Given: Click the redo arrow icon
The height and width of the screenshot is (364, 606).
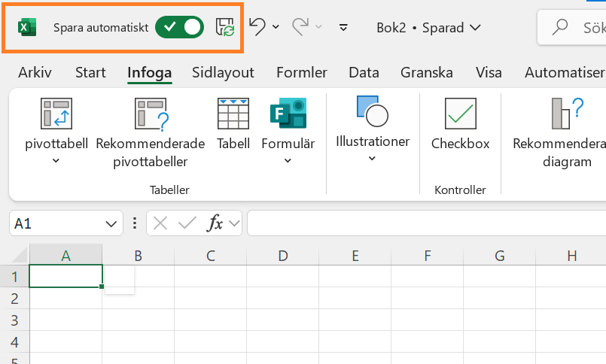Looking at the screenshot, I should [x=300, y=26].
